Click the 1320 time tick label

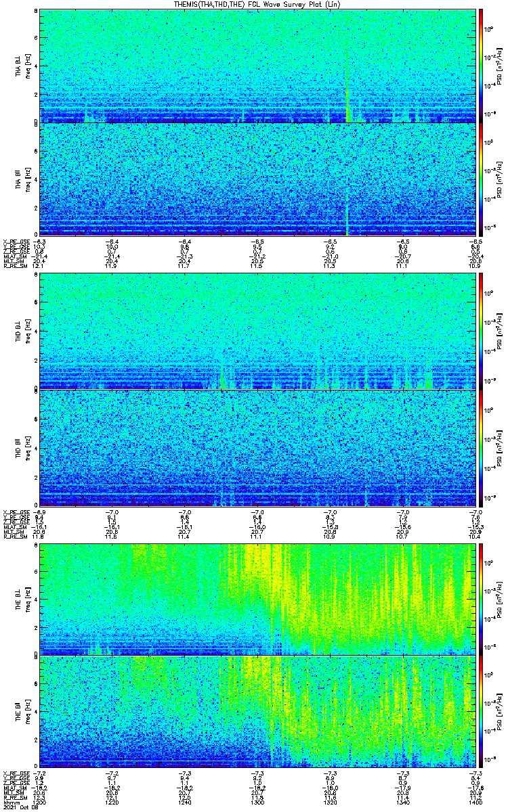click(x=329, y=801)
